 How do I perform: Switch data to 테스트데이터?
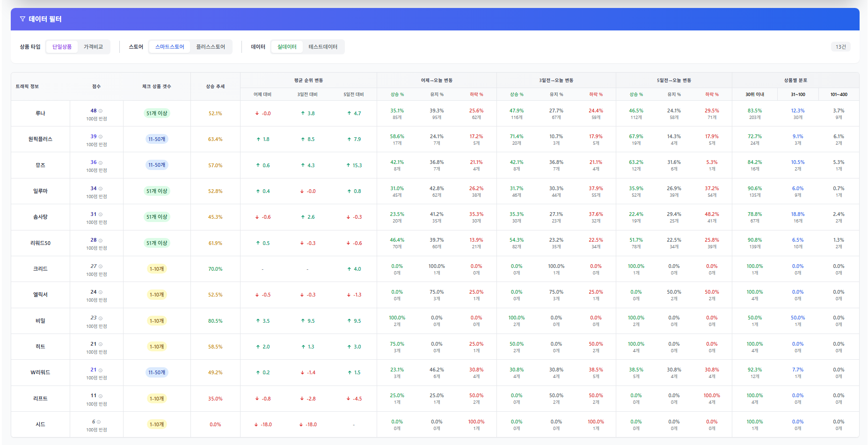[323, 47]
